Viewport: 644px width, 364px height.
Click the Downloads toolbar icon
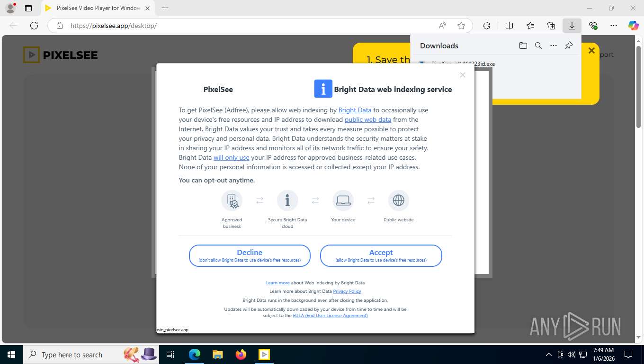pos(572,26)
